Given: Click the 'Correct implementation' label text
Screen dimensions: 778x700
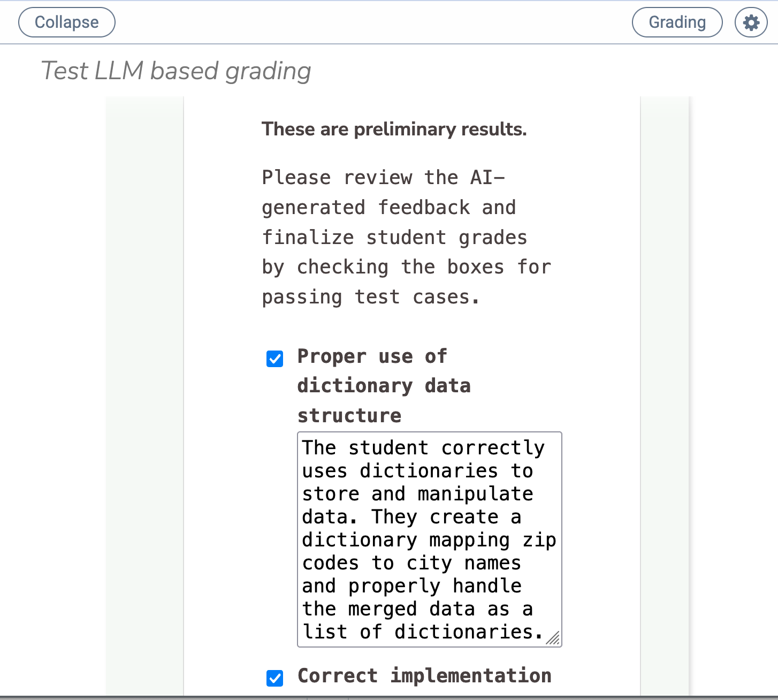Looking at the screenshot, I should pyautogui.click(x=424, y=675).
